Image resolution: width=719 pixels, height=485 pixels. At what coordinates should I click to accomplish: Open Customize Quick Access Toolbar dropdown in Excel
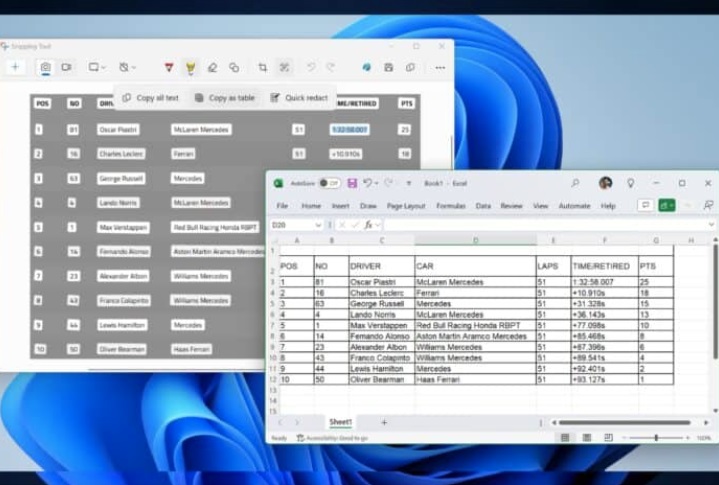pyautogui.click(x=409, y=184)
